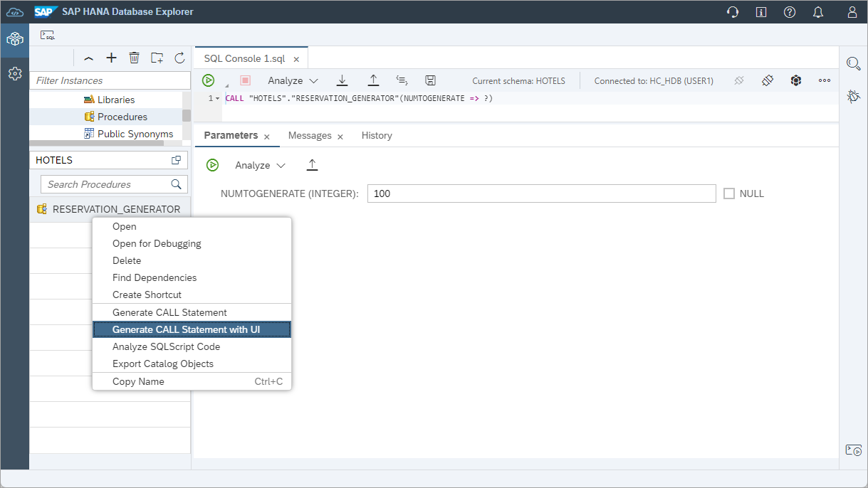This screenshot has width=868, height=488.
Task: Select the Database Explorer cubes sidebar icon
Action: 14,39
